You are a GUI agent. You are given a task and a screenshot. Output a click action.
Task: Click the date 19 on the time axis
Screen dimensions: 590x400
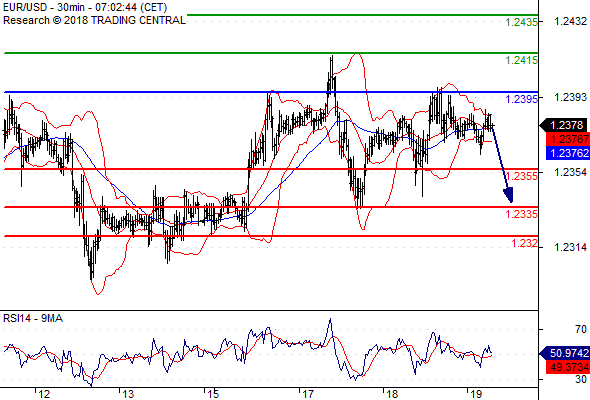pyautogui.click(x=476, y=394)
